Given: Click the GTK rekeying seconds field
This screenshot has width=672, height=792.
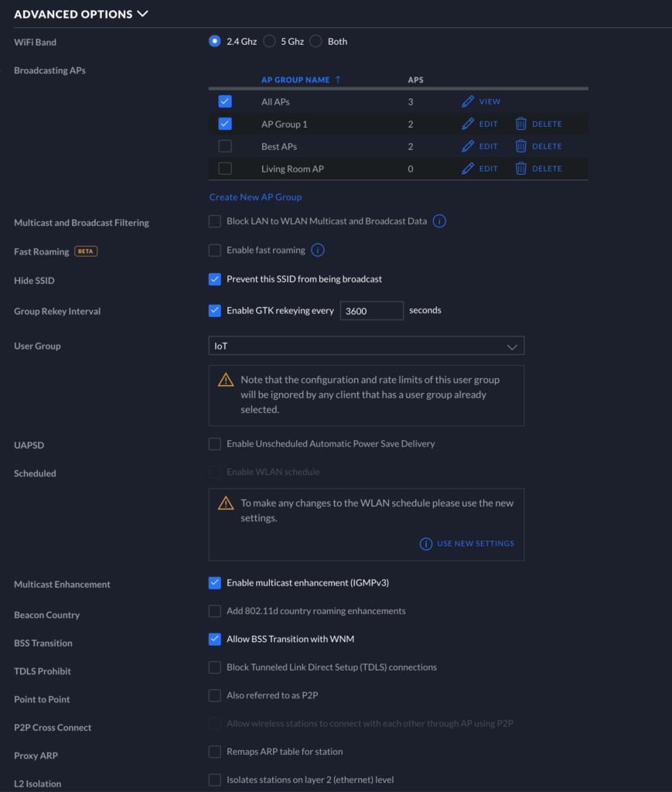Looking at the screenshot, I should [x=372, y=311].
